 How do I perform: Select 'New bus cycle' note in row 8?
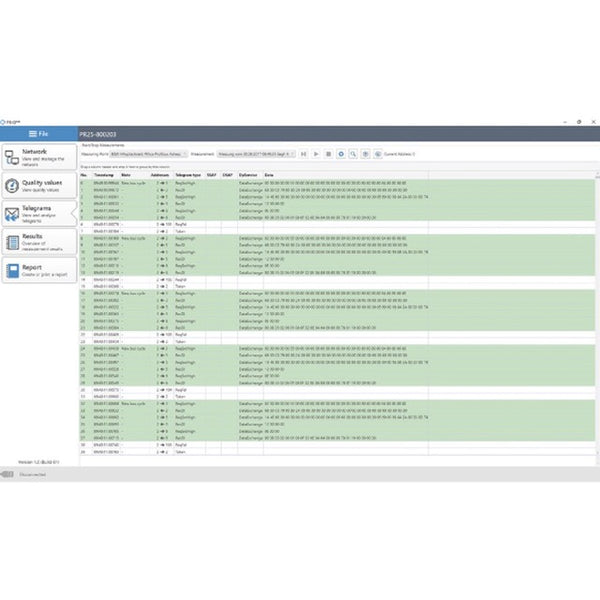[133, 238]
